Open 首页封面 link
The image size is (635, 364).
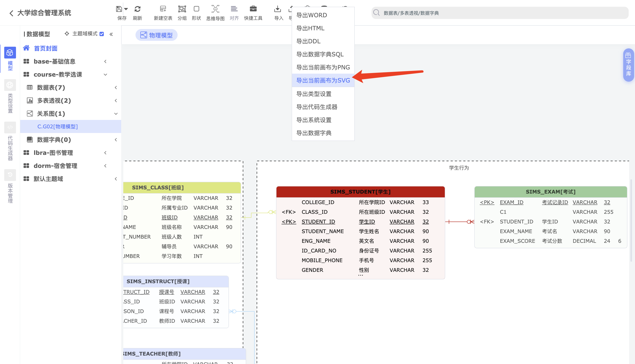(x=46, y=48)
